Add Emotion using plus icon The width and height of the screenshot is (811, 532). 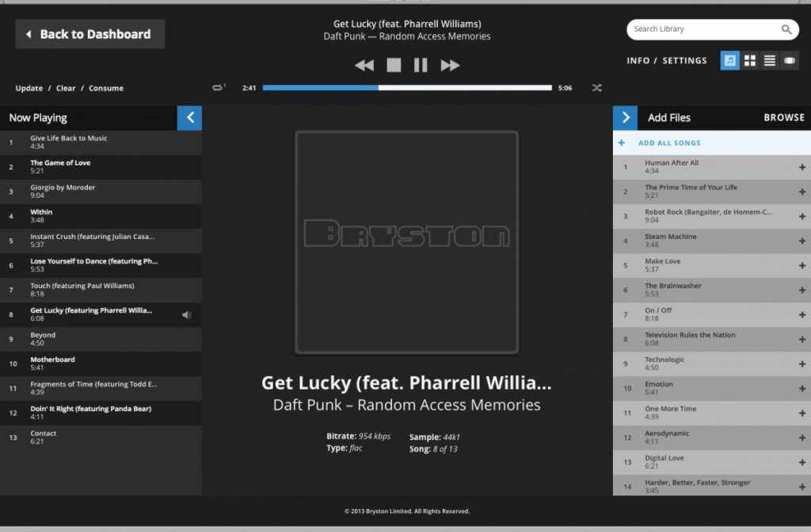click(x=801, y=389)
